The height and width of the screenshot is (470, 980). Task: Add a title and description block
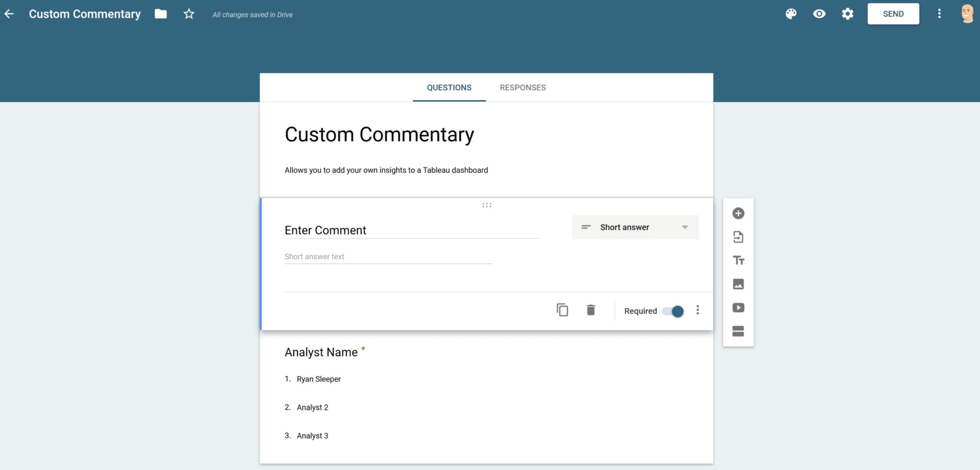click(x=738, y=260)
